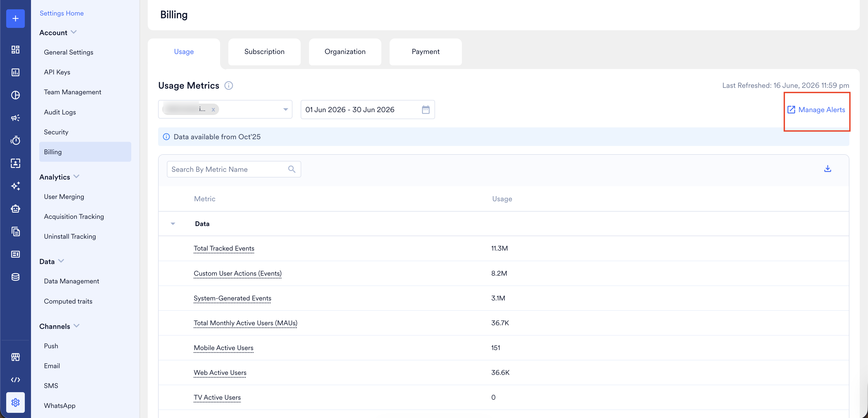Open Team Management in sidebar
This screenshot has height=418, width=868.
pyautogui.click(x=72, y=92)
